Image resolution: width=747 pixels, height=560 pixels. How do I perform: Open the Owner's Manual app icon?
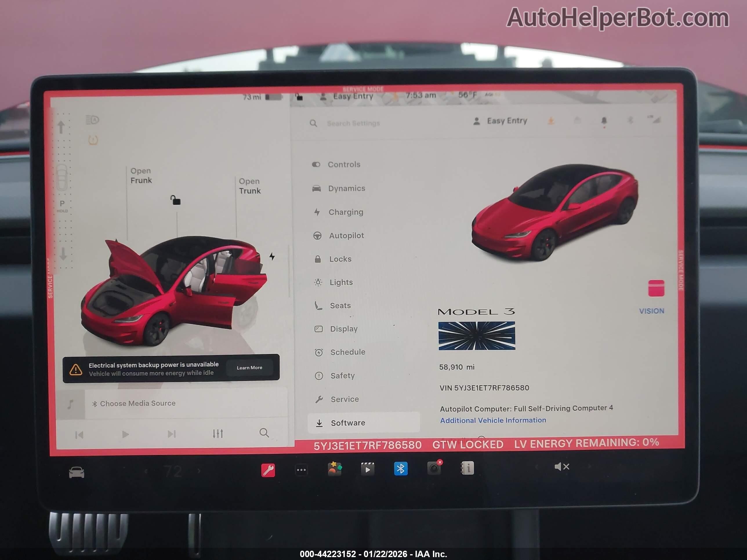pyautogui.click(x=467, y=468)
